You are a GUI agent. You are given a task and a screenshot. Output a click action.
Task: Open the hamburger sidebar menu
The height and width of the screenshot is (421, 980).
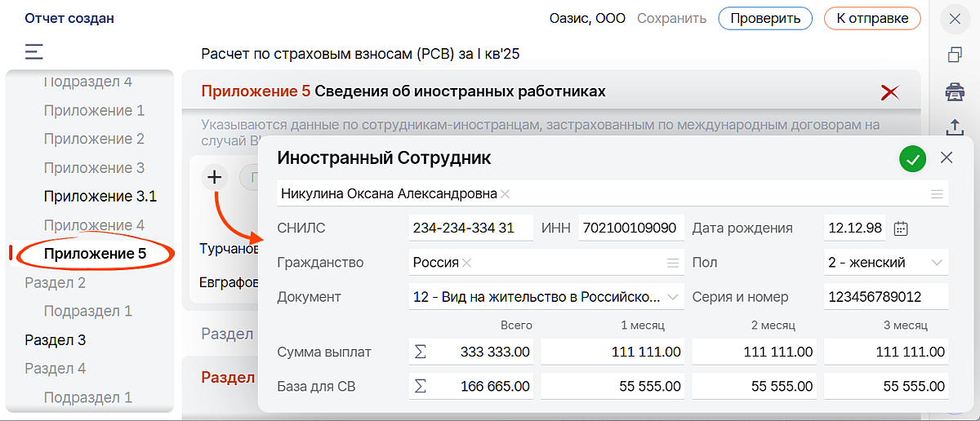(33, 52)
